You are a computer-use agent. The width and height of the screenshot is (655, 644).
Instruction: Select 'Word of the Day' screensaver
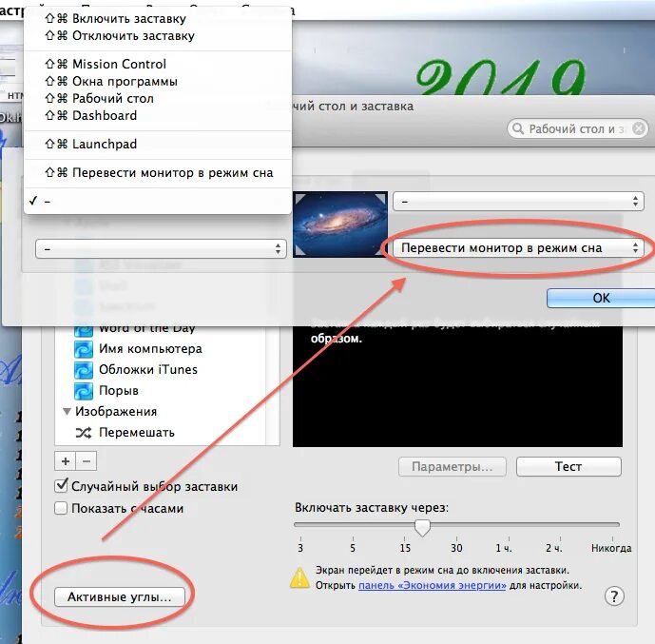147,328
